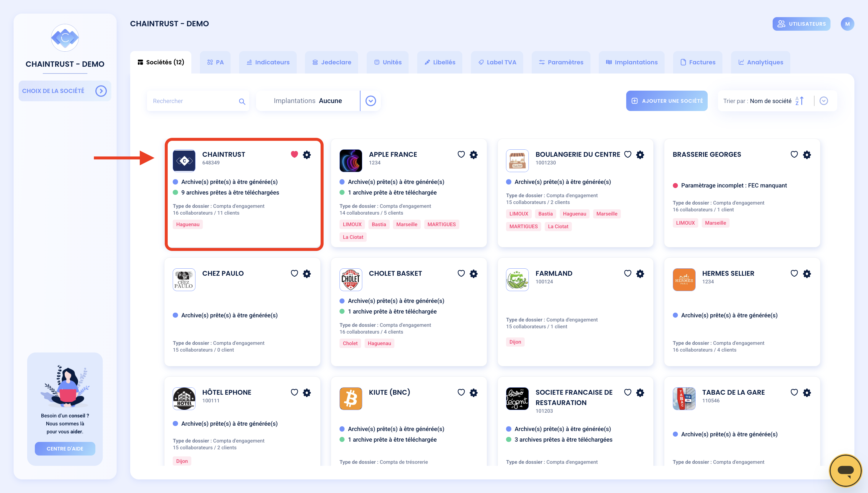Unfavorite CHAINTRUST with the red heart
Image resolution: width=868 pixels, height=493 pixels.
(x=294, y=154)
